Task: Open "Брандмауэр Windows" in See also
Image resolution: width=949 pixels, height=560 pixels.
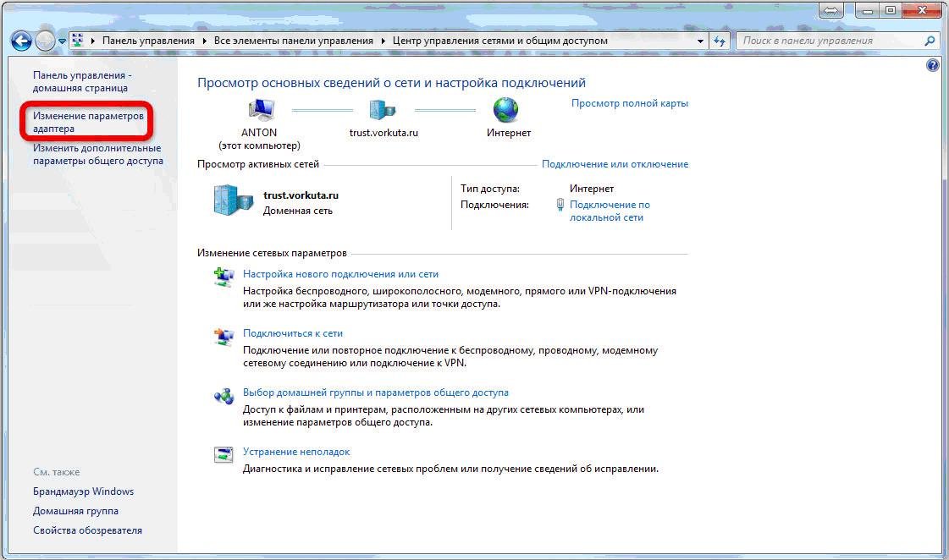Action: pos(84,491)
